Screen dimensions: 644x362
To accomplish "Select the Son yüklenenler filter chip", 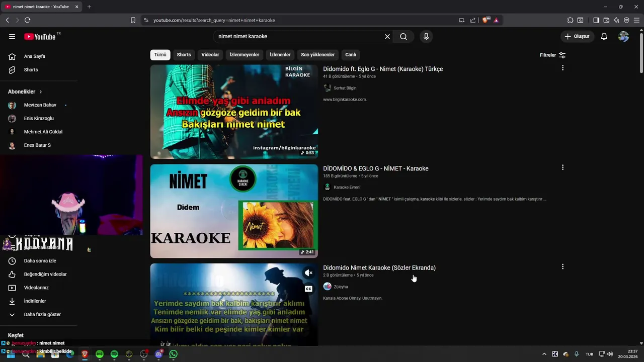I will point(318,55).
